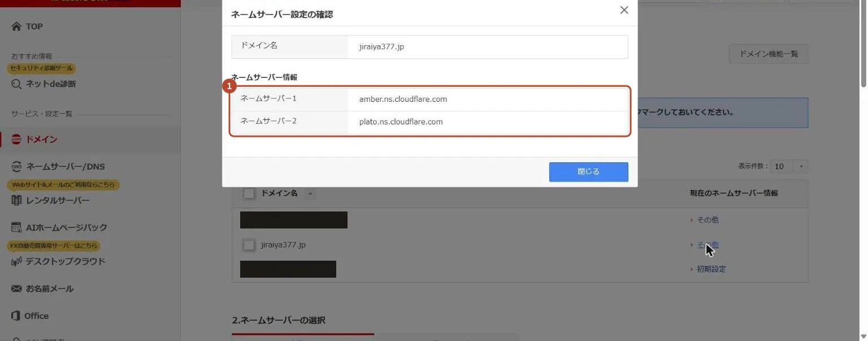Click the レンタルサーバー server icon

tap(16, 200)
